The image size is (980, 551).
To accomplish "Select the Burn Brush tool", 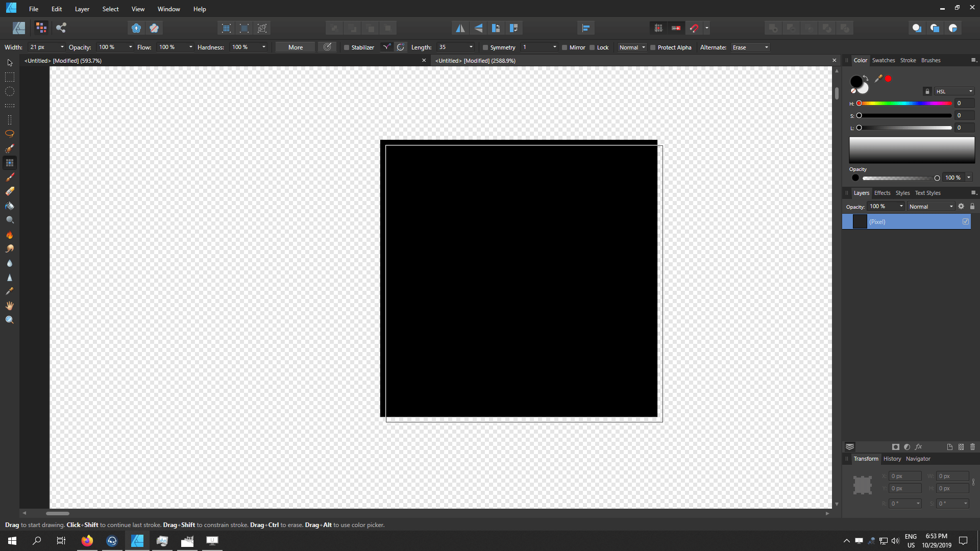I will [9, 235].
